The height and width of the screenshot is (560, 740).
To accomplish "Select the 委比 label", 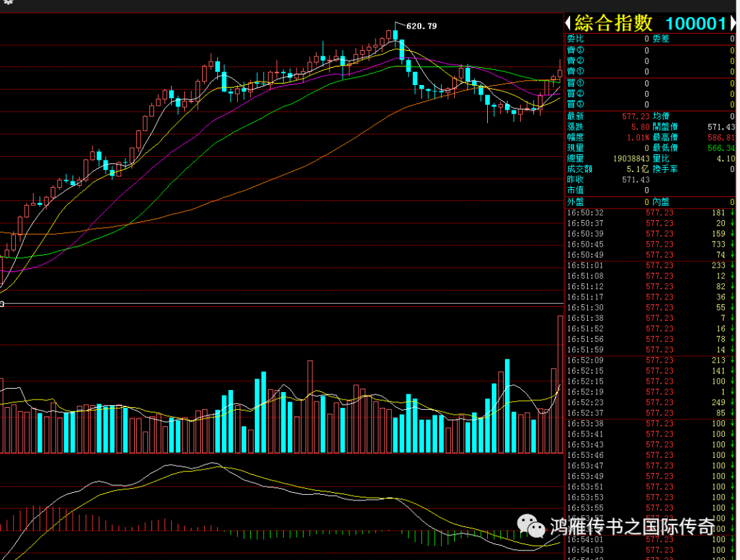I will [576, 38].
